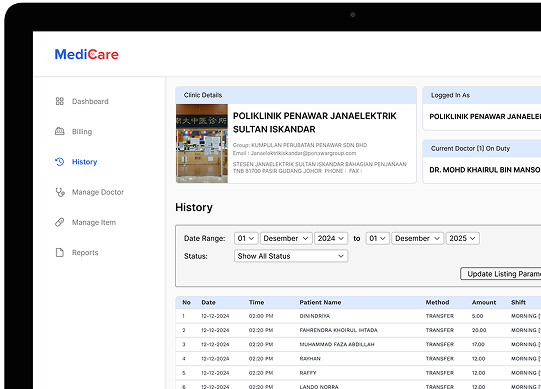
Task: Click the POLIKLINIK PENAWAR JANAELEKTRIK clinic title
Action: [315, 123]
